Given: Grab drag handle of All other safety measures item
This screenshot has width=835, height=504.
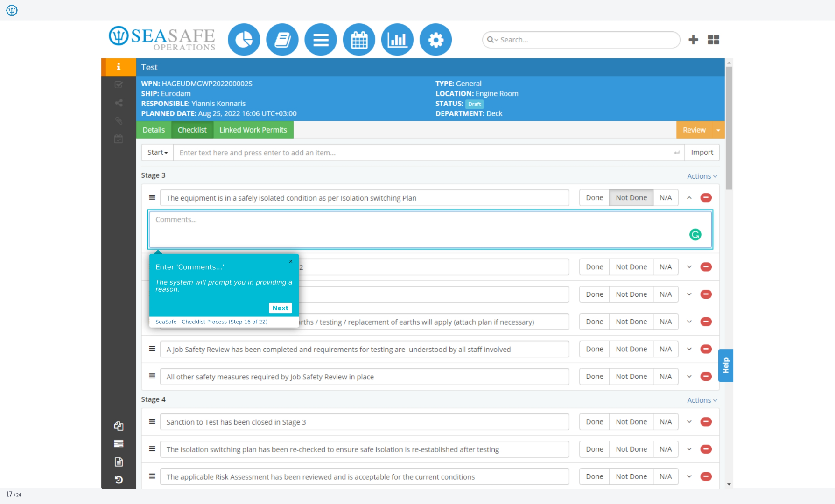Looking at the screenshot, I should tap(152, 376).
